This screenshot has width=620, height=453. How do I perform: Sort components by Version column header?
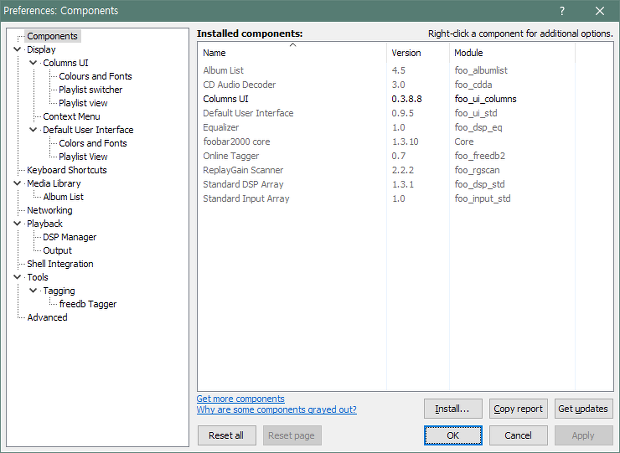coord(418,53)
